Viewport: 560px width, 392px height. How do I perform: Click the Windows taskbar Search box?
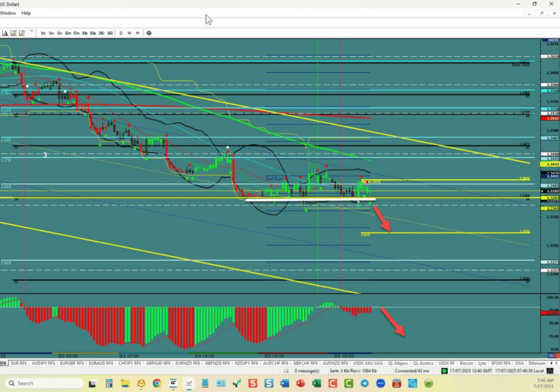click(44, 383)
